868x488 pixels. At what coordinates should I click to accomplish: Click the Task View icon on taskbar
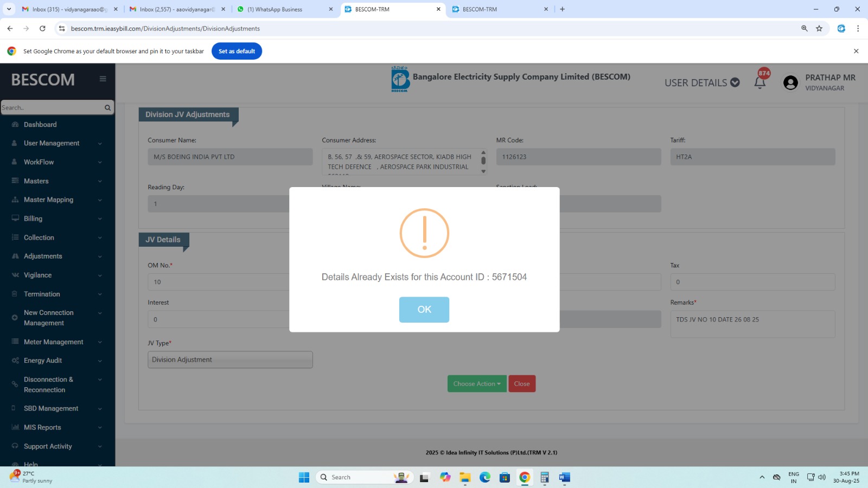click(x=425, y=477)
